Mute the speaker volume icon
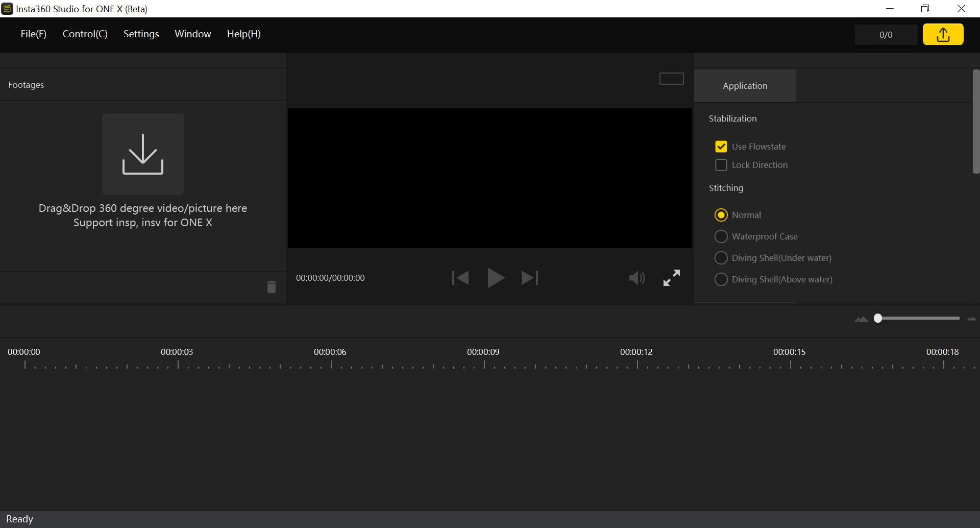 click(636, 278)
